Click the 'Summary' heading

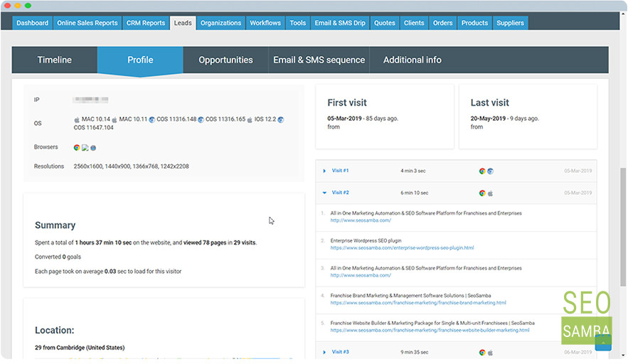click(55, 225)
